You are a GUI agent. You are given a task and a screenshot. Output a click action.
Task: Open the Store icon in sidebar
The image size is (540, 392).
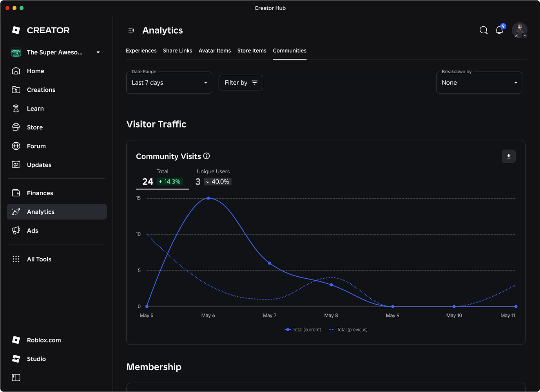[x=16, y=127]
